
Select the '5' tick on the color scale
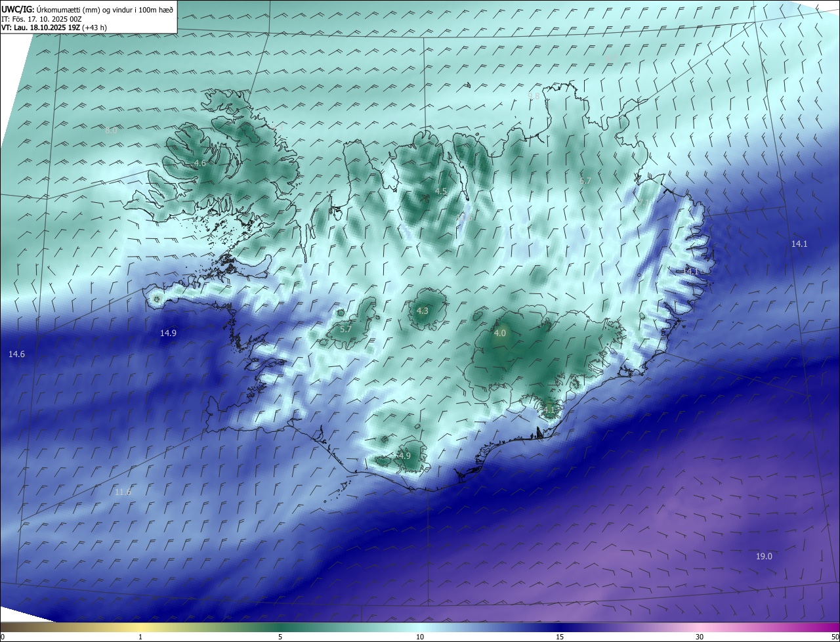(x=280, y=637)
